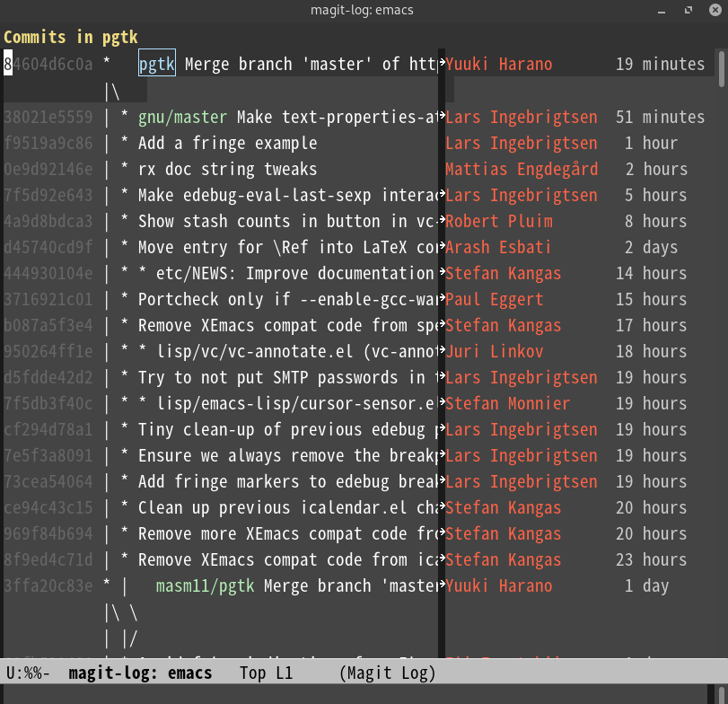
Task: Select commit hash 8f9ed4c71d
Action: [48, 559]
